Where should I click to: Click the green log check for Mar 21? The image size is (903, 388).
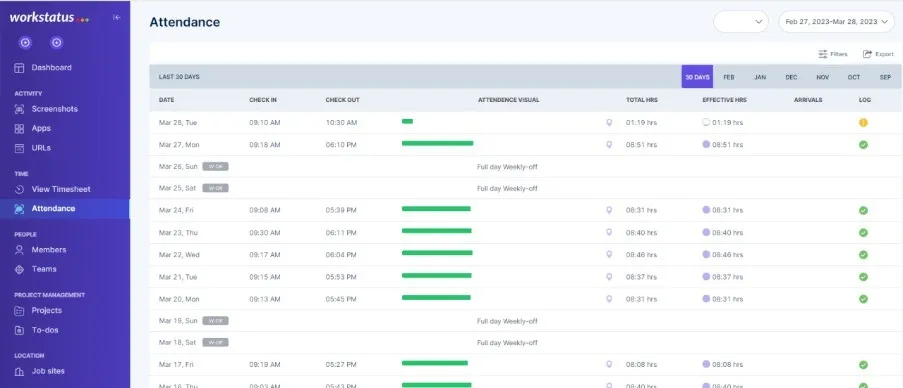[863, 277]
